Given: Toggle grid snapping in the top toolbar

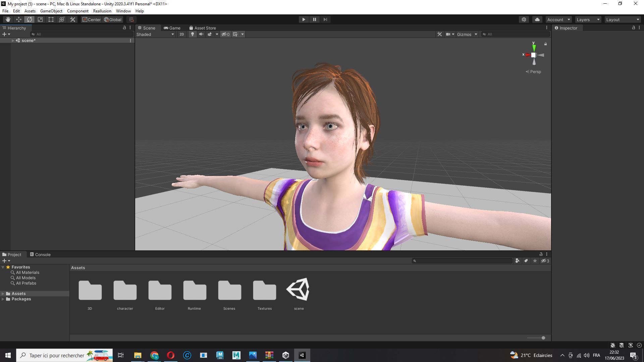Looking at the screenshot, I should (131, 19).
